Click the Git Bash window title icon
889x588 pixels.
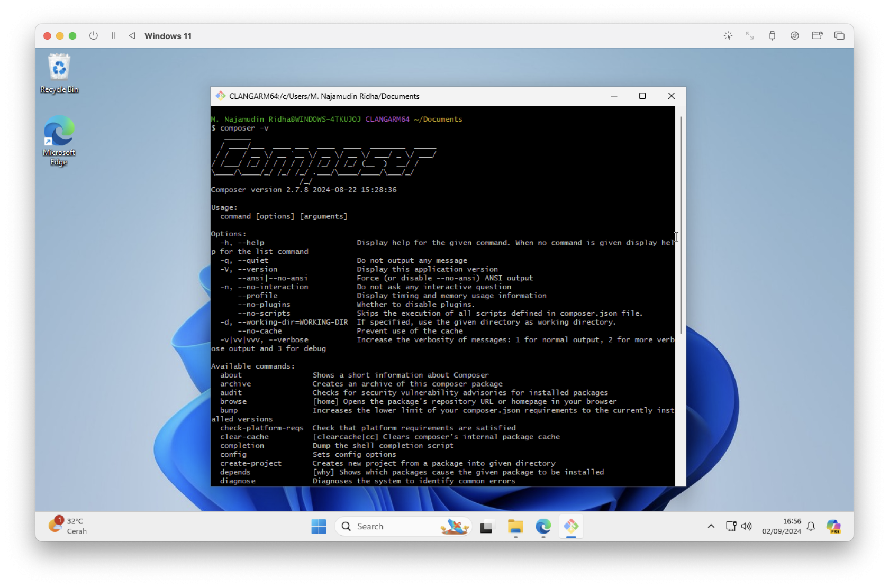click(221, 96)
